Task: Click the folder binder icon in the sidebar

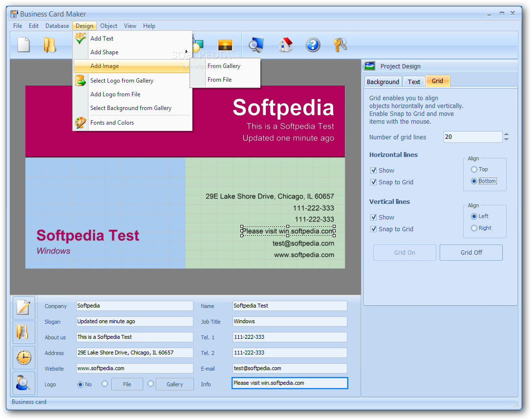Action: point(24,332)
